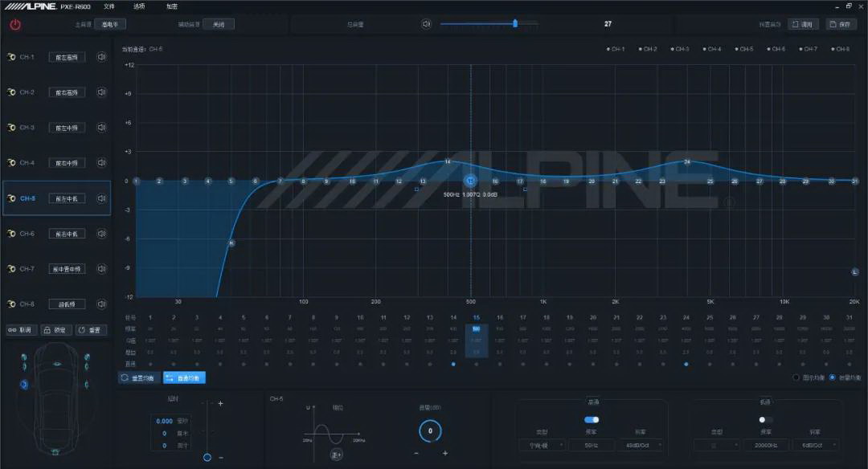Click the channel gain rotary knob

(430, 431)
